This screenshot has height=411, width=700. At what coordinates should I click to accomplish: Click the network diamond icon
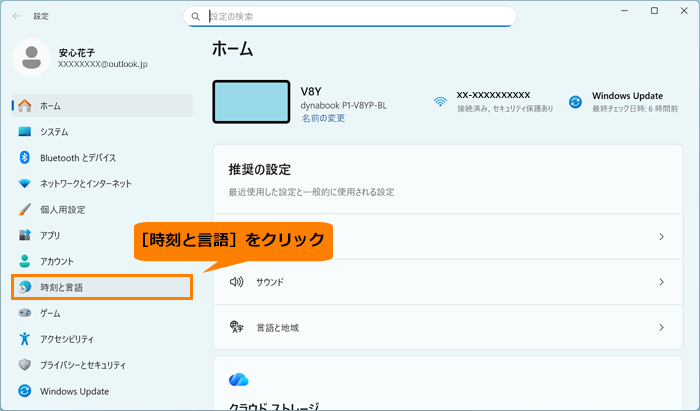coord(25,183)
